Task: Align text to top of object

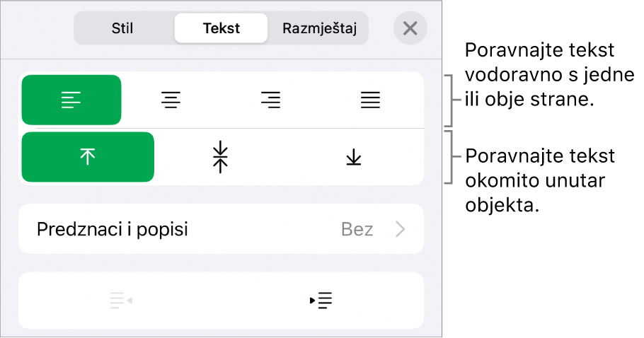Action: tap(88, 158)
